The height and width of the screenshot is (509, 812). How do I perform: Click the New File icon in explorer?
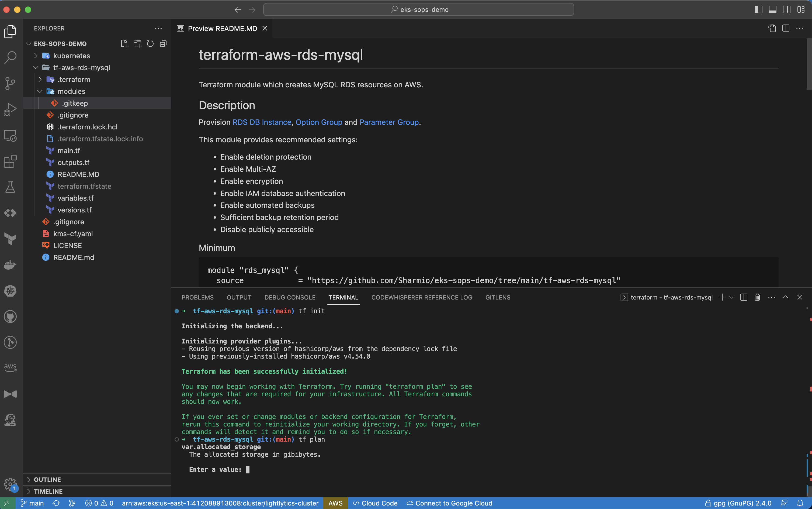coord(124,44)
